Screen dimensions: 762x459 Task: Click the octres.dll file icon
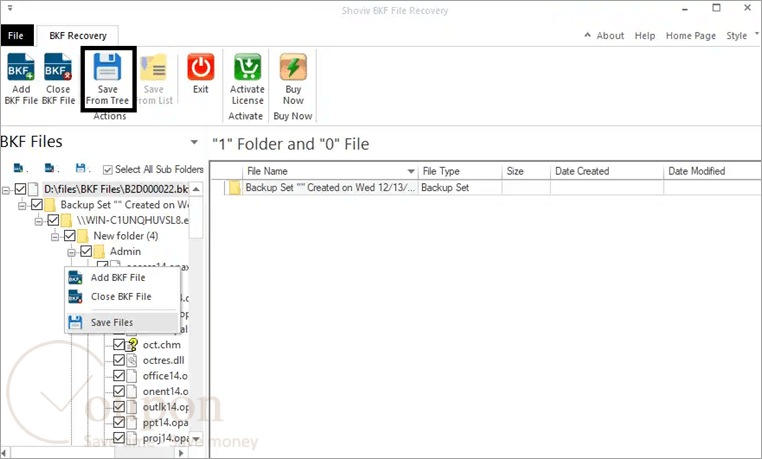pos(132,360)
